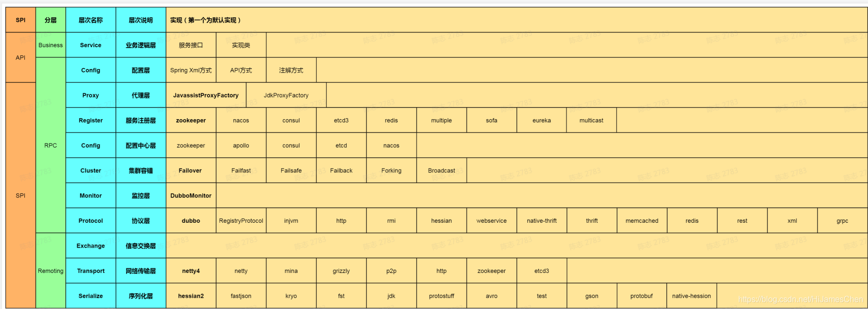Click the webservice cell

tap(492, 221)
